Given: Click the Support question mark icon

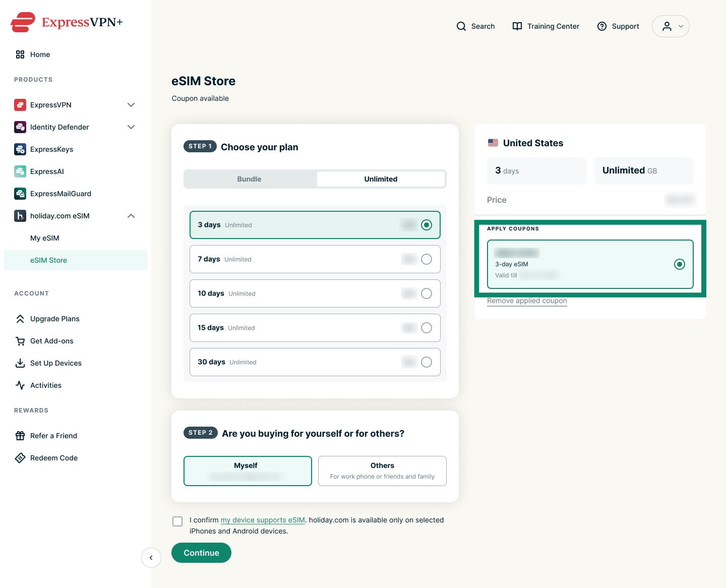Looking at the screenshot, I should coord(602,26).
